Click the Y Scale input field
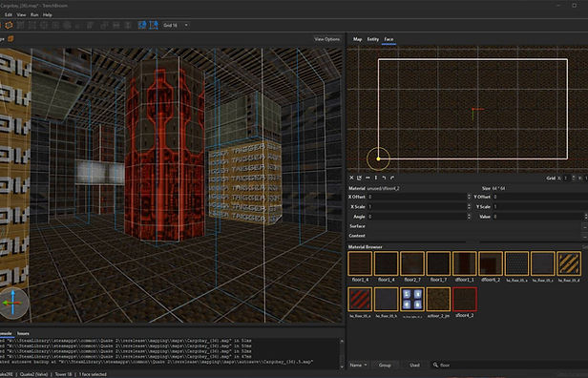This screenshot has height=378, width=588. click(540, 206)
